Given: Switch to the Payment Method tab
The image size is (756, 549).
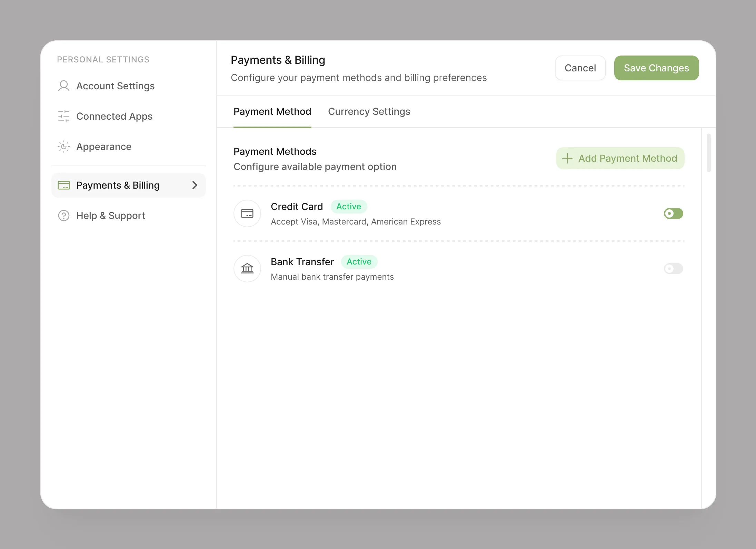Looking at the screenshot, I should tap(272, 112).
